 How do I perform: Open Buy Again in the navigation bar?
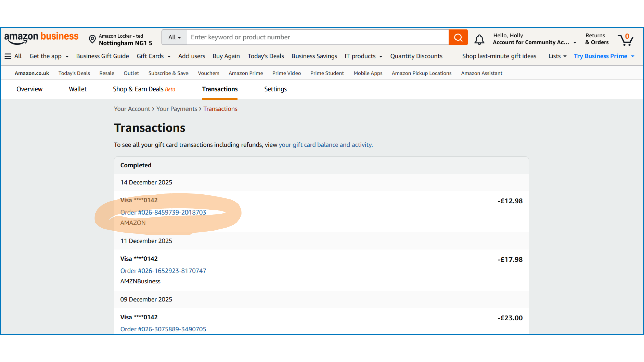pyautogui.click(x=226, y=56)
